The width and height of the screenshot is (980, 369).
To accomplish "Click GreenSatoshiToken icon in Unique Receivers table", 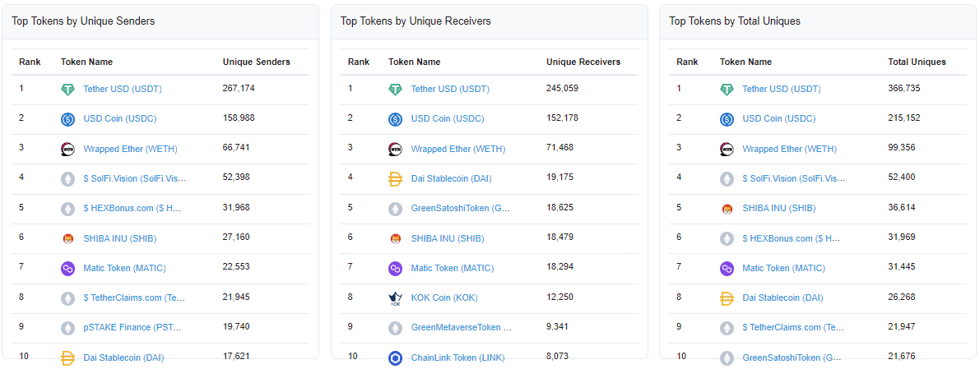I will coord(395,209).
